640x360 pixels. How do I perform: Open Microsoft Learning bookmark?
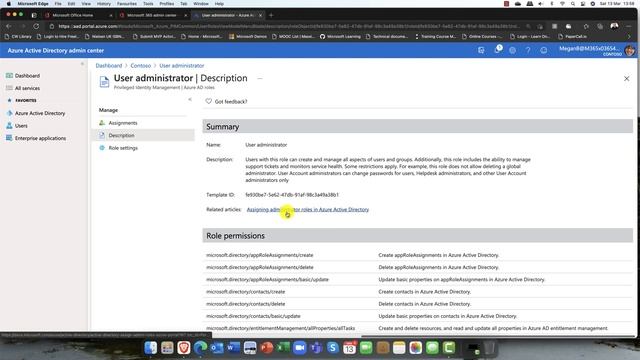(340, 36)
